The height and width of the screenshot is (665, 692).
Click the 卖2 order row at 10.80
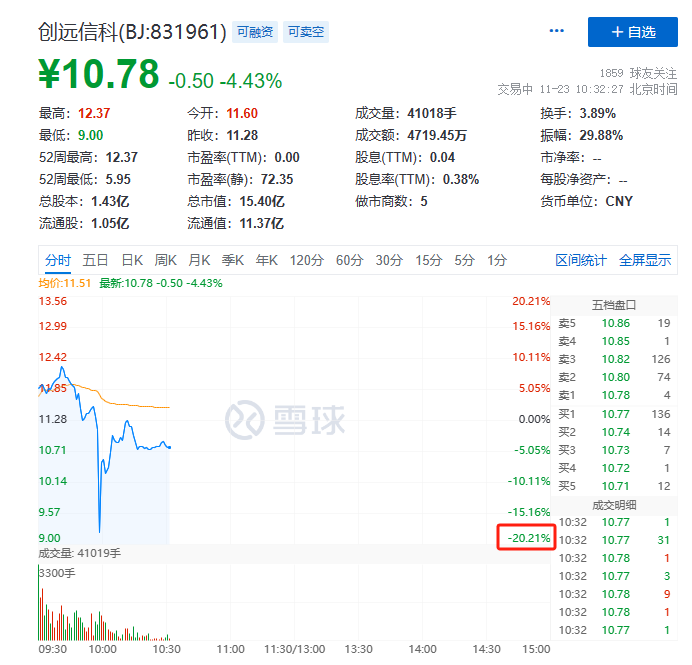pyautogui.click(x=614, y=377)
